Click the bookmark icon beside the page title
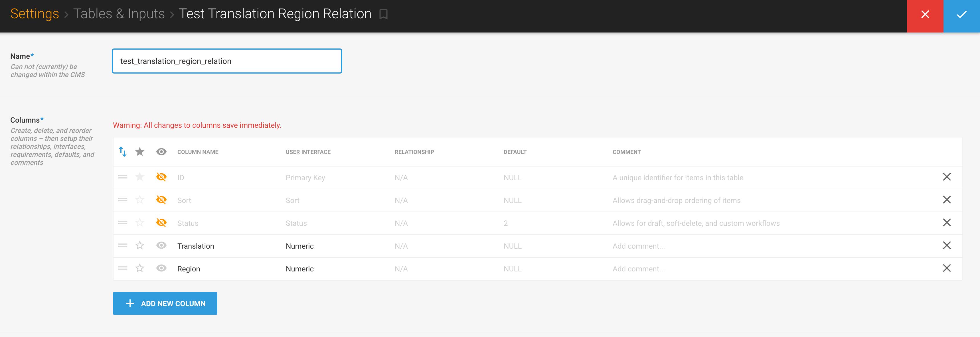The height and width of the screenshot is (337, 980). pyautogui.click(x=383, y=15)
